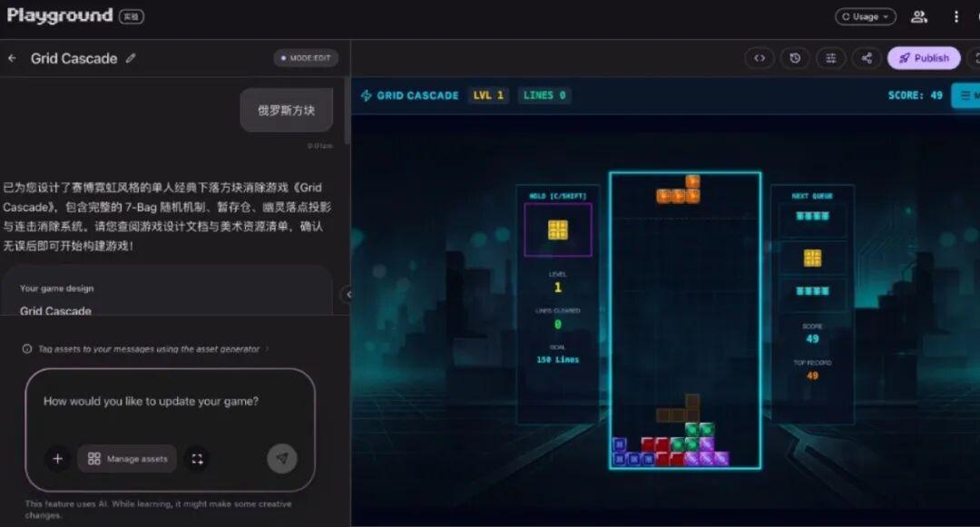This screenshot has width=980, height=527.
Task: Click the hold piece box
Action: 558,229
